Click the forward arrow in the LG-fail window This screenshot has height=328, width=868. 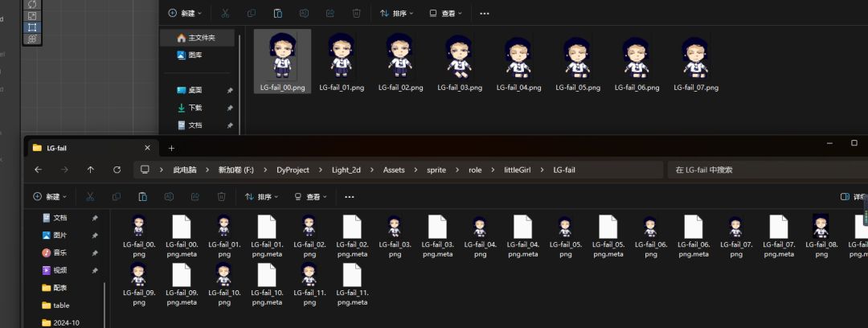click(x=64, y=170)
